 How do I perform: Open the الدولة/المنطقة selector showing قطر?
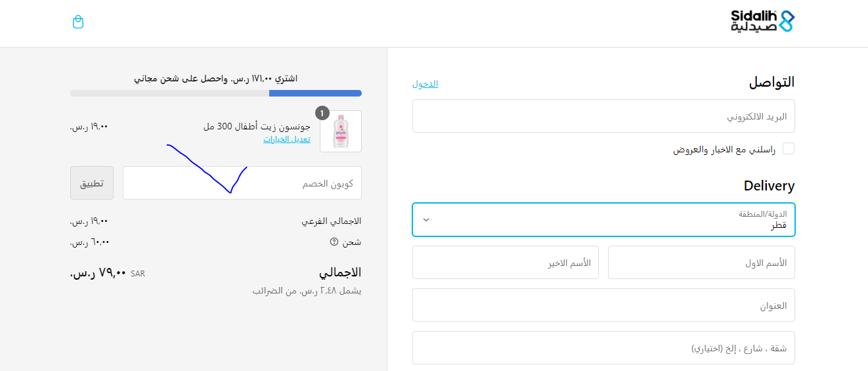(x=603, y=219)
